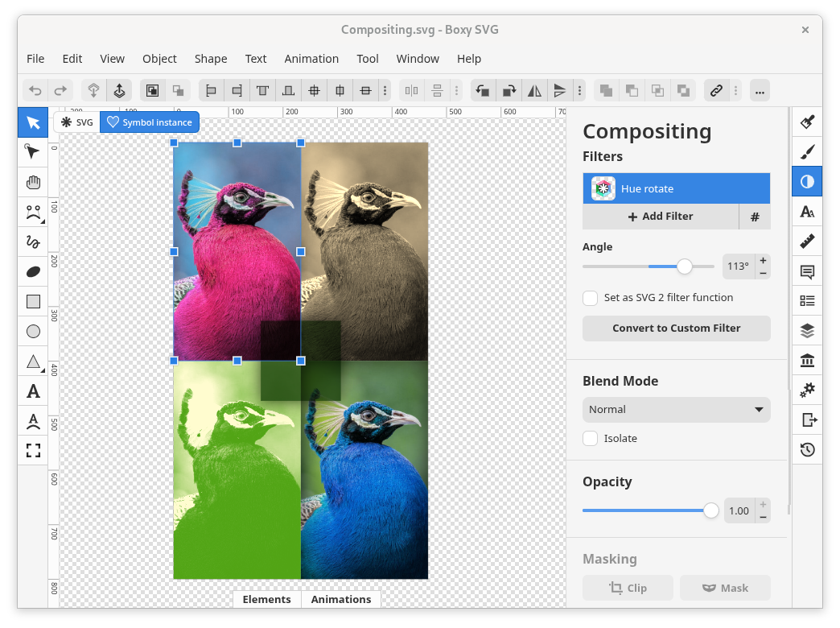Choose the Ellipse shape tool
Image resolution: width=840 pixels, height=628 pixels.
(x=33, y=331)
